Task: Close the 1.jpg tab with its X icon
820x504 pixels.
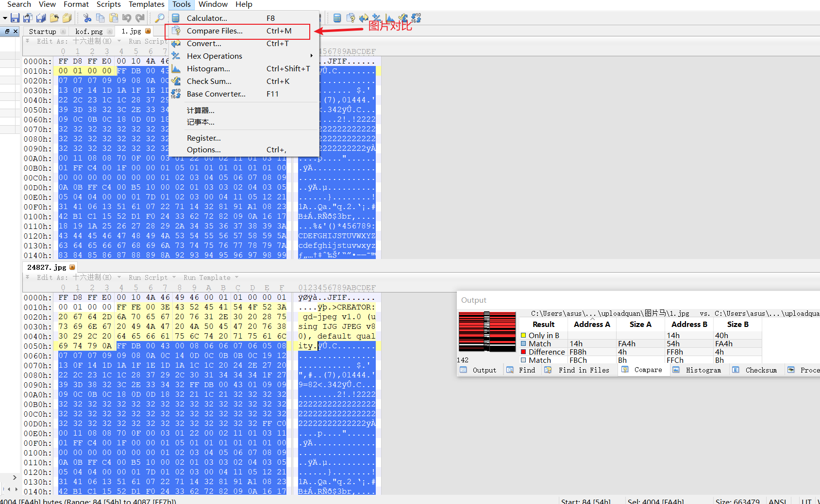Action: 148,31
